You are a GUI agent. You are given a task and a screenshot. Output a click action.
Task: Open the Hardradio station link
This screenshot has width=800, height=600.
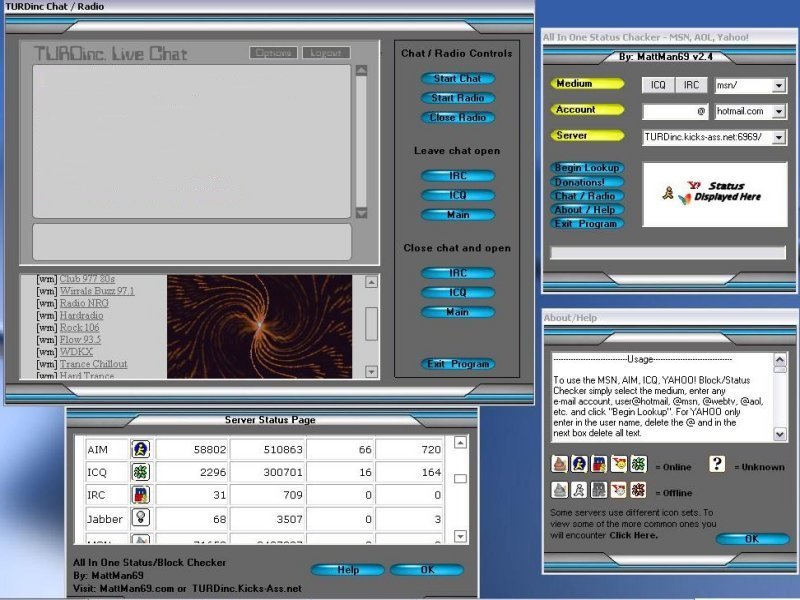tap(82, 315)
